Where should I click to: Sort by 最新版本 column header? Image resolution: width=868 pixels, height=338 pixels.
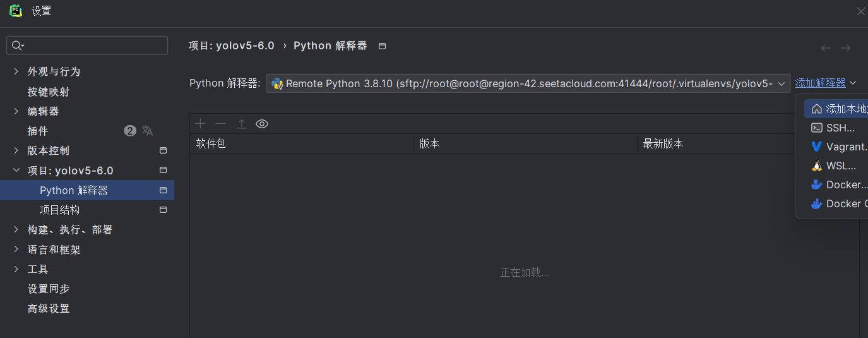716,143
